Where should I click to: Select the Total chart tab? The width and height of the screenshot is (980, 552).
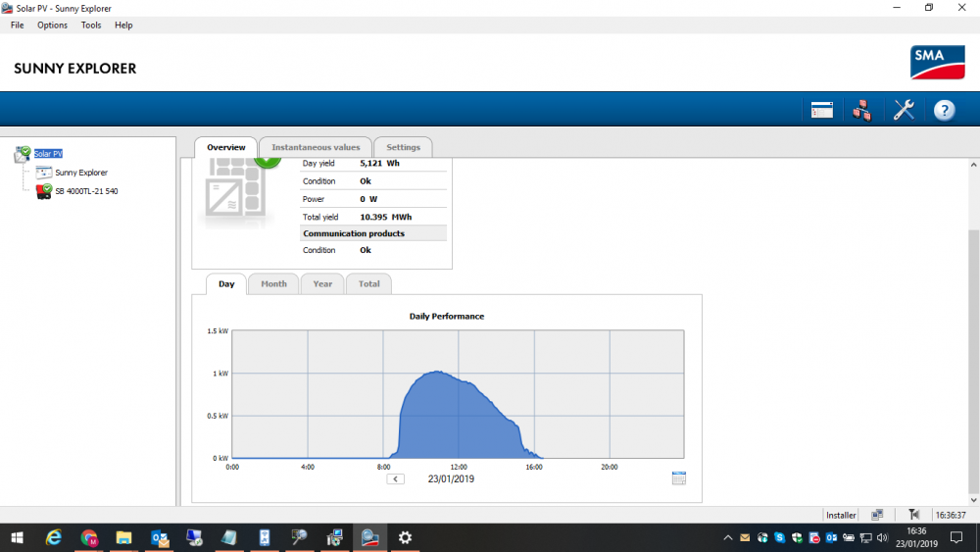pos(368,283)
